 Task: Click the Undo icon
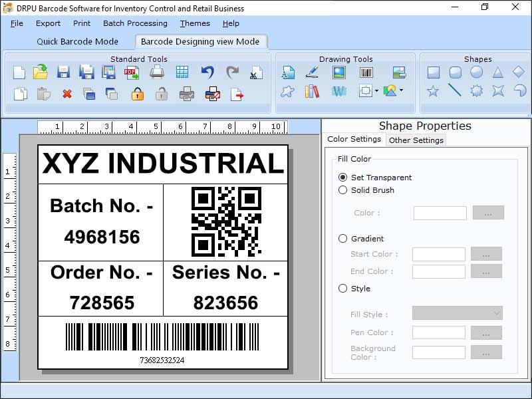[x=206, y=72]
